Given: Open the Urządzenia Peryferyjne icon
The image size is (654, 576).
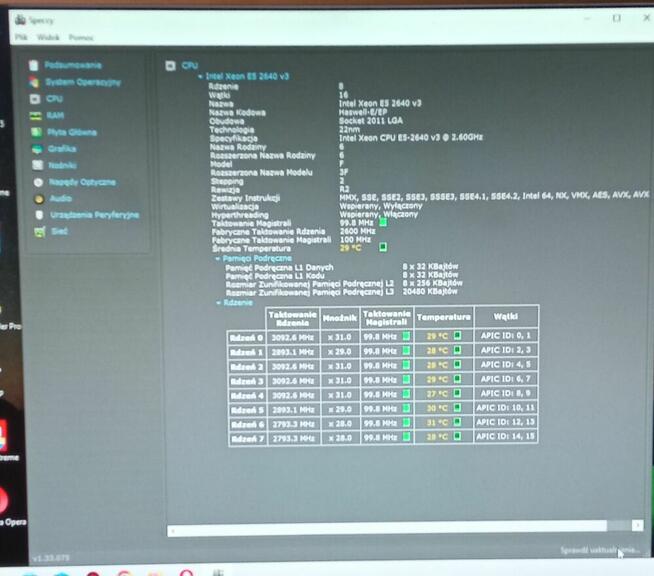Looking at the screenshot, I should point(40,215).
